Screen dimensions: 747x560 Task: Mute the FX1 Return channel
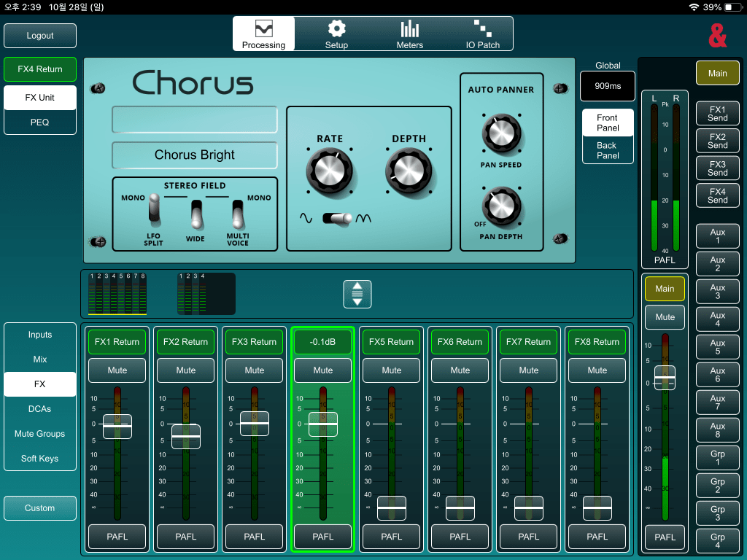pos(117,370)
